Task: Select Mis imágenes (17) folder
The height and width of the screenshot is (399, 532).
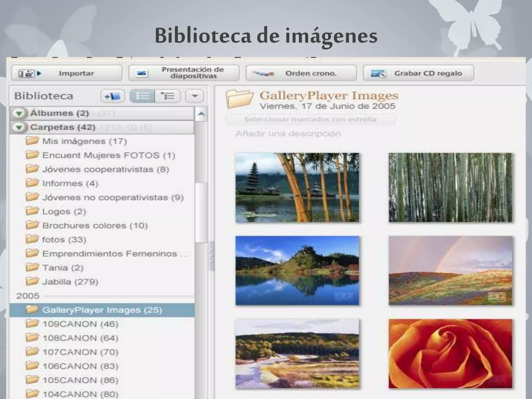Action: (x=102, y=141)
